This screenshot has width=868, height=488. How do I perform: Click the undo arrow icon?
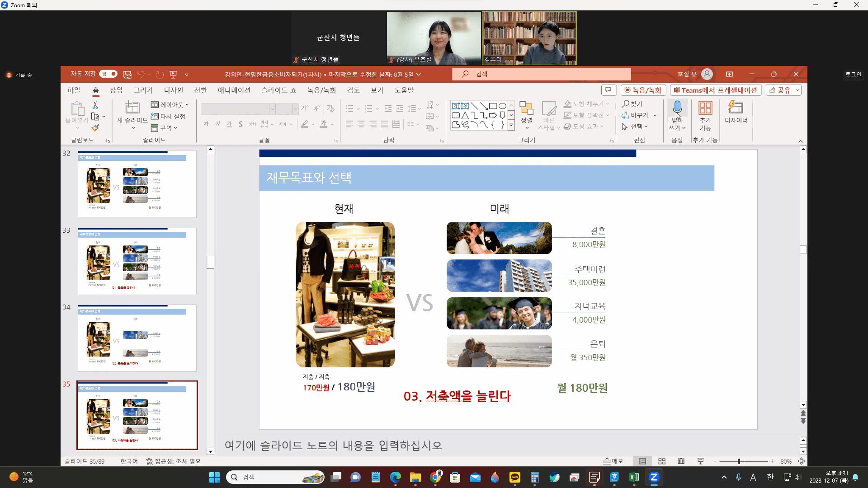tap(141, 74)
